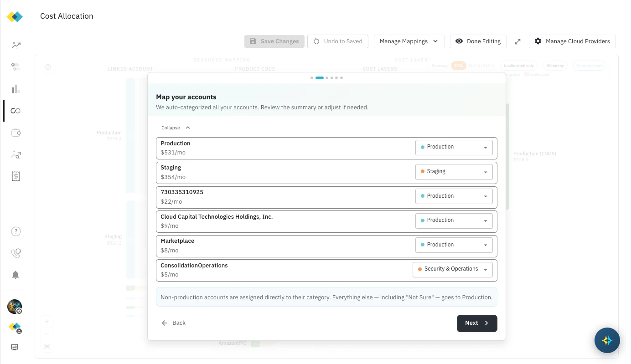This screenshot has height=364, width=631.
Task: Click account name 730335310925
Action: pyautogui.click(x=182, y=192)
